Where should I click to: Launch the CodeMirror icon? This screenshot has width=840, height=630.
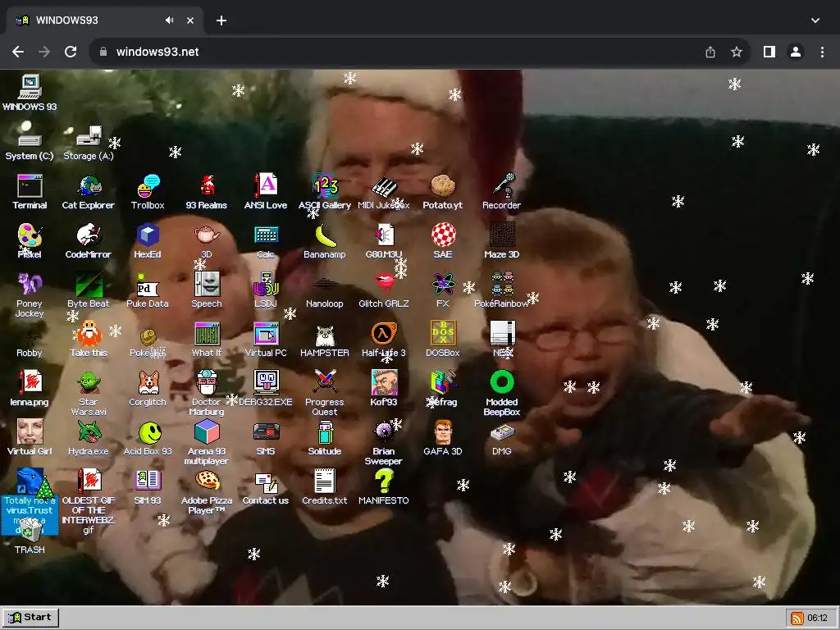[89, 241]
